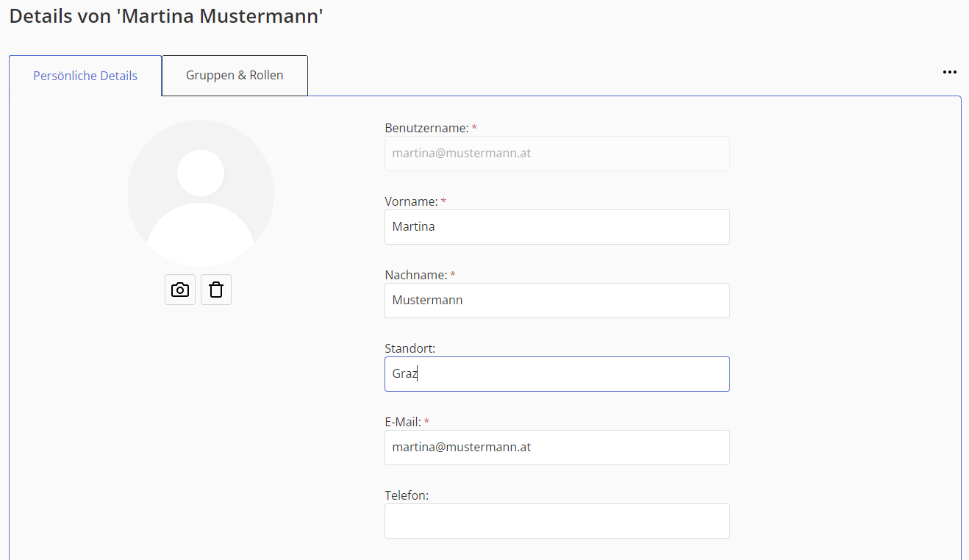Image resolution: width=969 pixels, height=560 pixels.
Task: Edit the E-Mail address input field
Action: coord(557,448)
